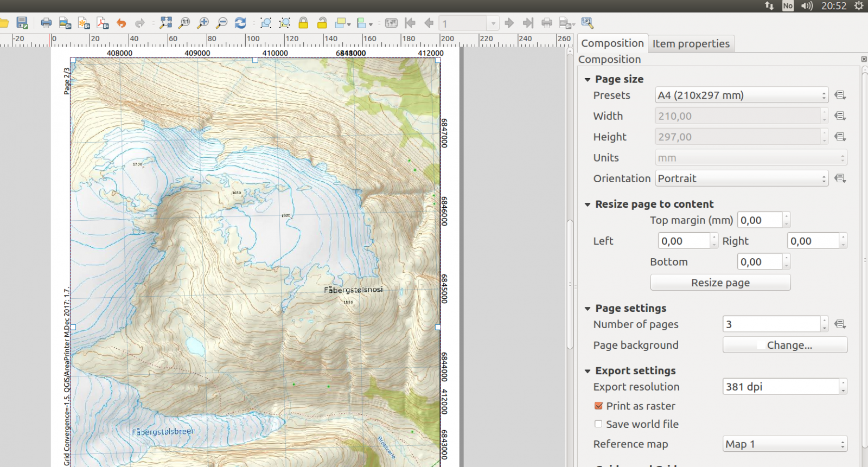Image resolution: width=868 pixels, height=467 pixels.
Task: Collapse the Resize page to content section
Action: [x=588, y=204]
